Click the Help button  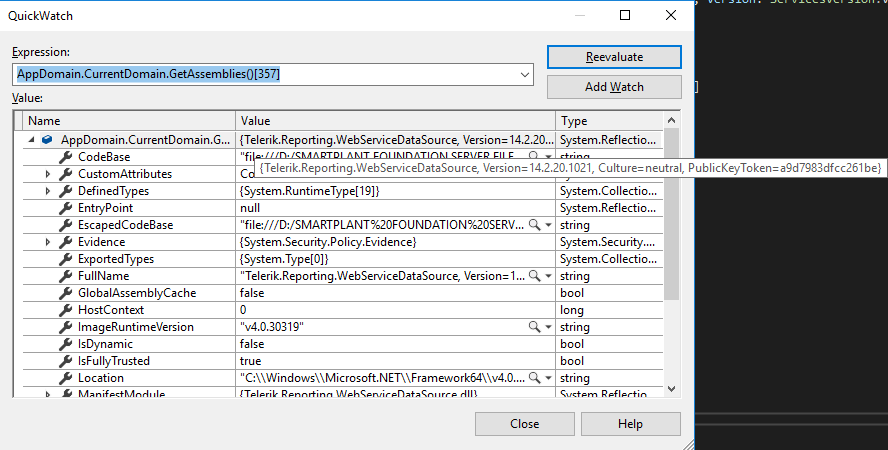(x=630, y=424)
